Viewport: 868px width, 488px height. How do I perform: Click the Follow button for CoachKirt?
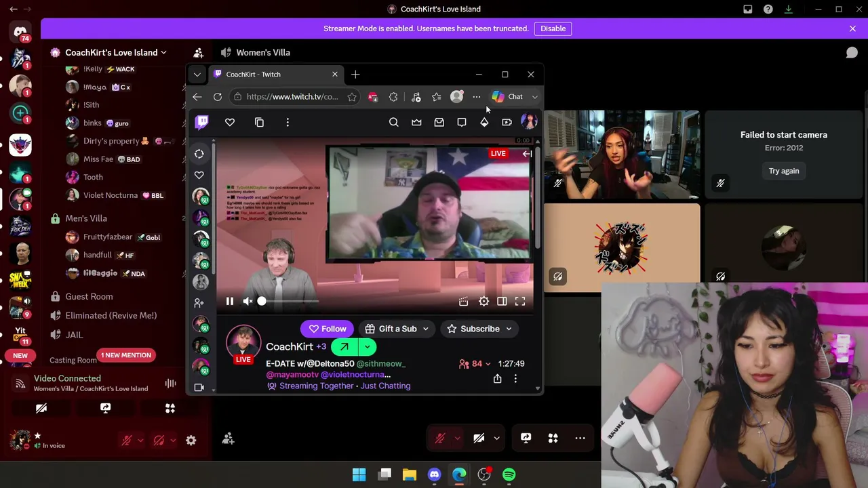[327, 329]
